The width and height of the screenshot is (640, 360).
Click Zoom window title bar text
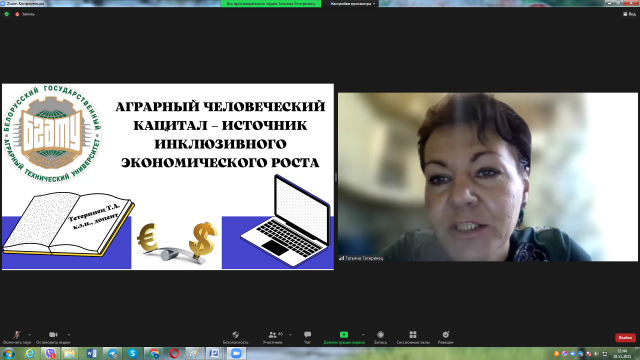tap(25, 3)
